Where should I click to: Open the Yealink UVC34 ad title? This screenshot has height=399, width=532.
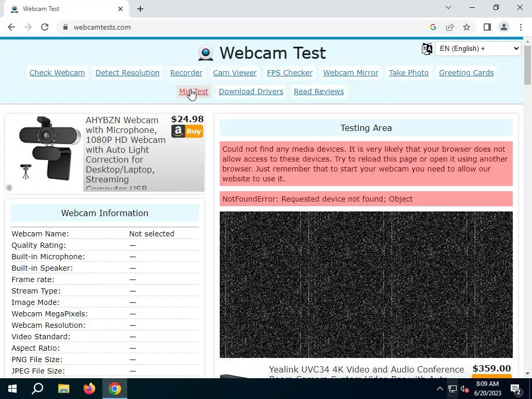pyautogui.click(x=366, y=372)
